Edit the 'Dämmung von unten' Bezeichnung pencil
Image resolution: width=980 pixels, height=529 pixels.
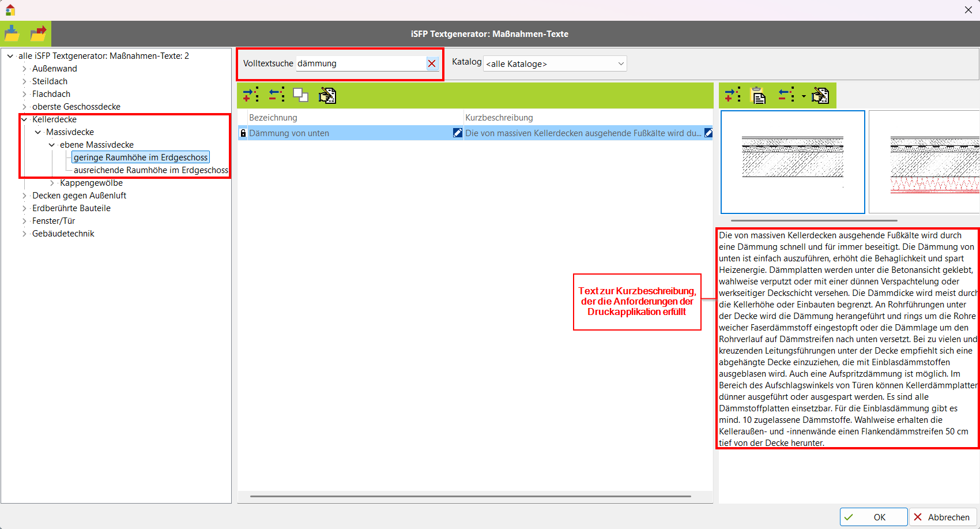(x=457, y=133)
